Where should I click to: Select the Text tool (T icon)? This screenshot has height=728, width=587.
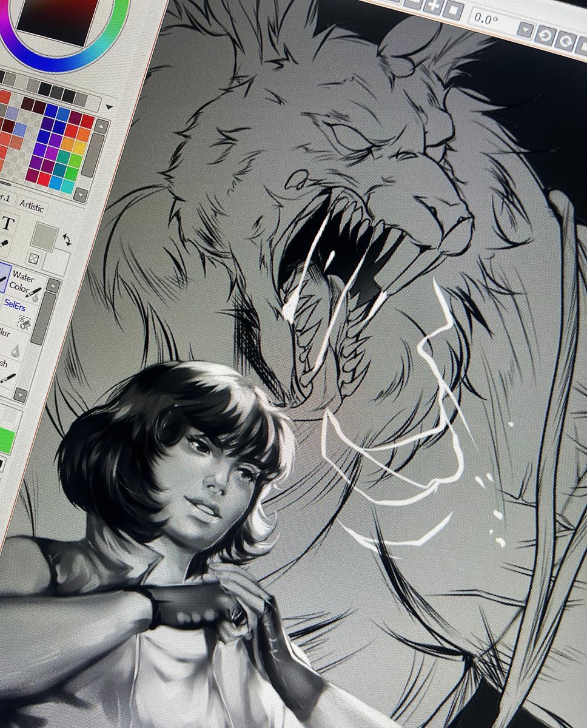[x=8, y=223]
